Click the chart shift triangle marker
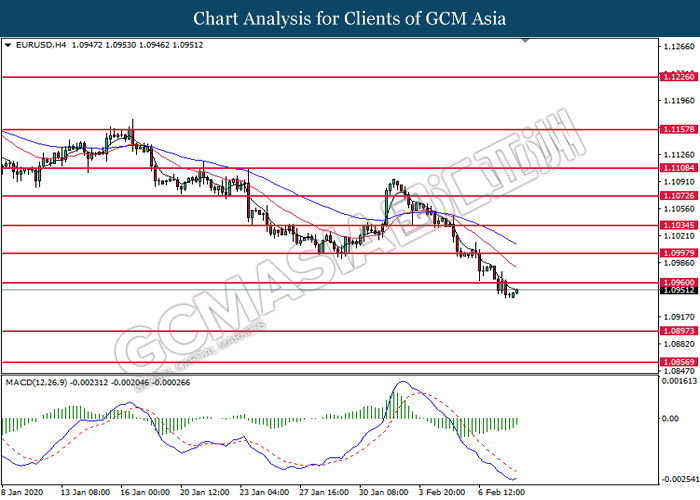Screen dimensions: 700x500 pos(525,41)
